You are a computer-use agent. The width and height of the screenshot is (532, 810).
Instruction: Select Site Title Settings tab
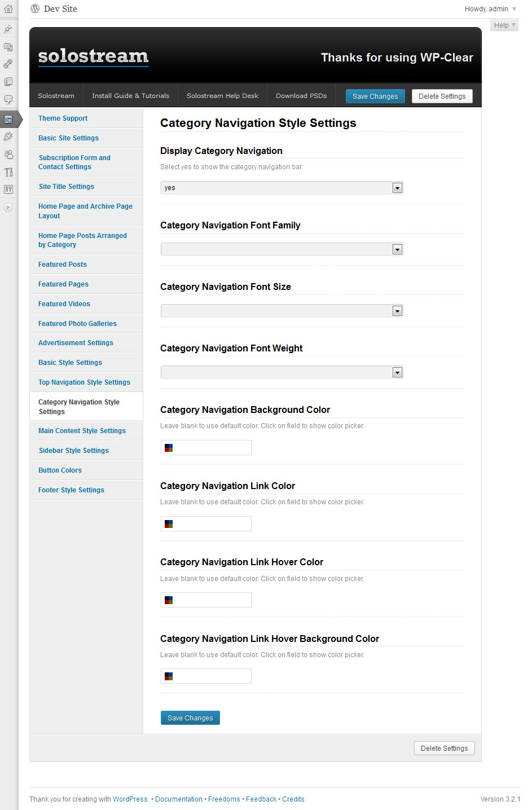pyautogui.click(x=86, y=187)
